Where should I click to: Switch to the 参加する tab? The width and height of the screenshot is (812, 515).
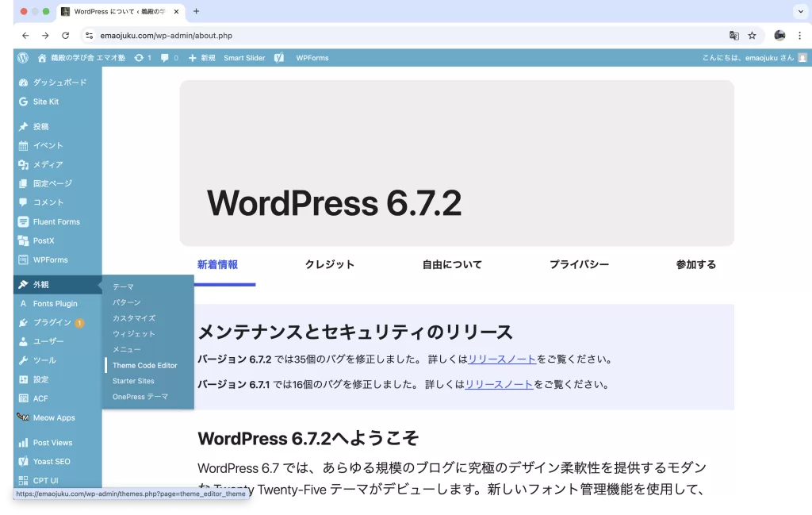[696, 265]
